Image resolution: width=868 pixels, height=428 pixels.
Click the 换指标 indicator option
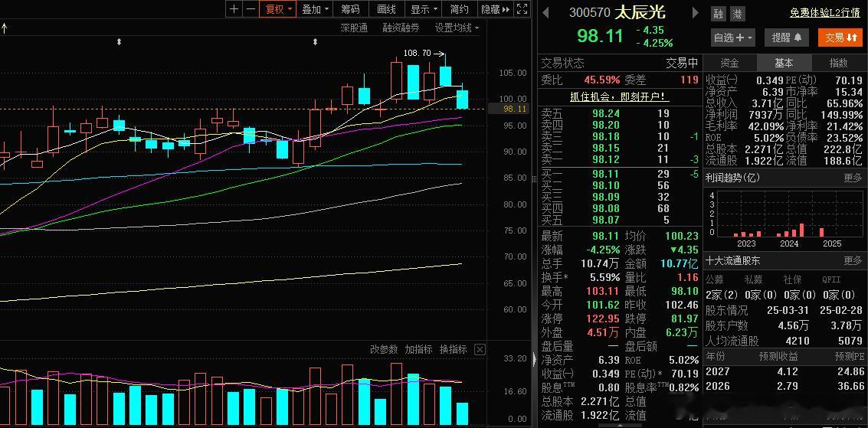pos(453,349)
